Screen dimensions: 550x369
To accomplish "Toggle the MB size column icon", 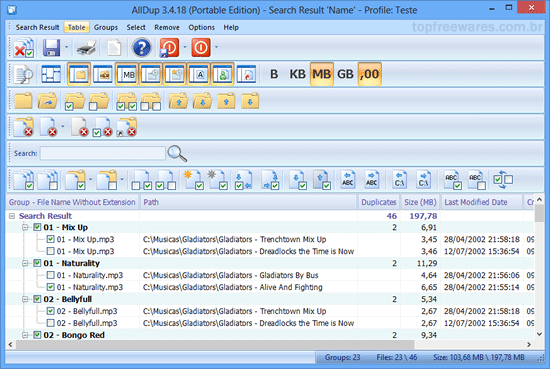I will click(127, 74).
